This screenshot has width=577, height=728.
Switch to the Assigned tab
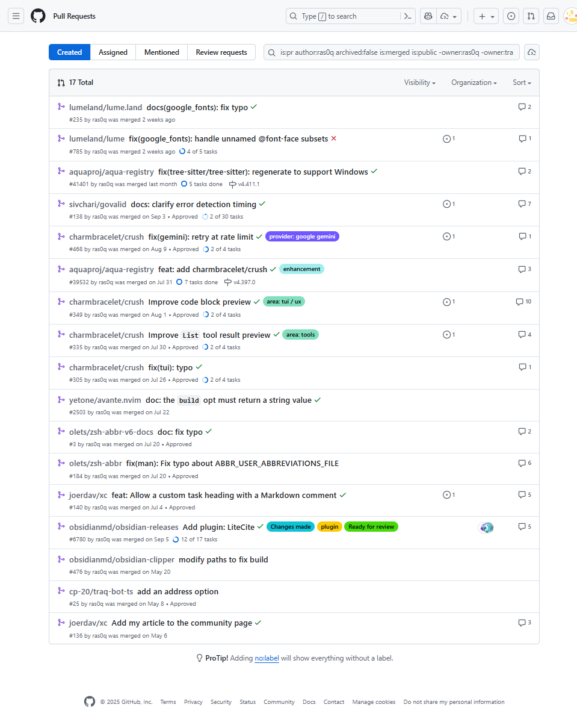(x=113, y=52)
